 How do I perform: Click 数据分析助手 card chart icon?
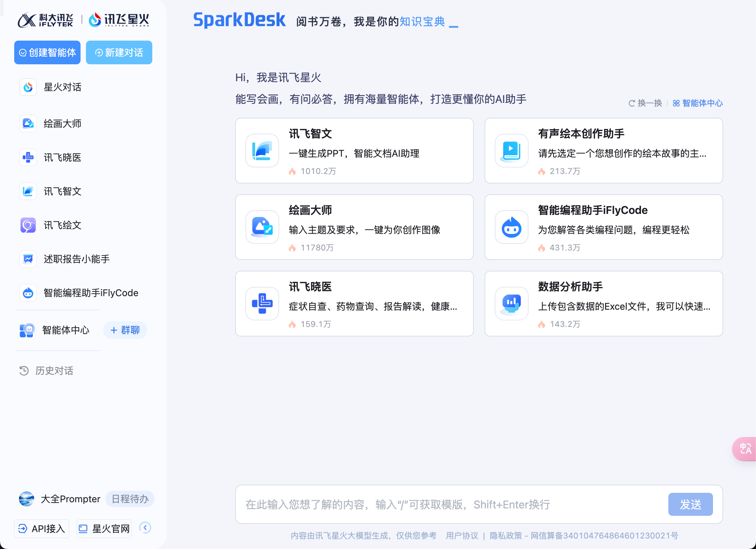point(511,304)
